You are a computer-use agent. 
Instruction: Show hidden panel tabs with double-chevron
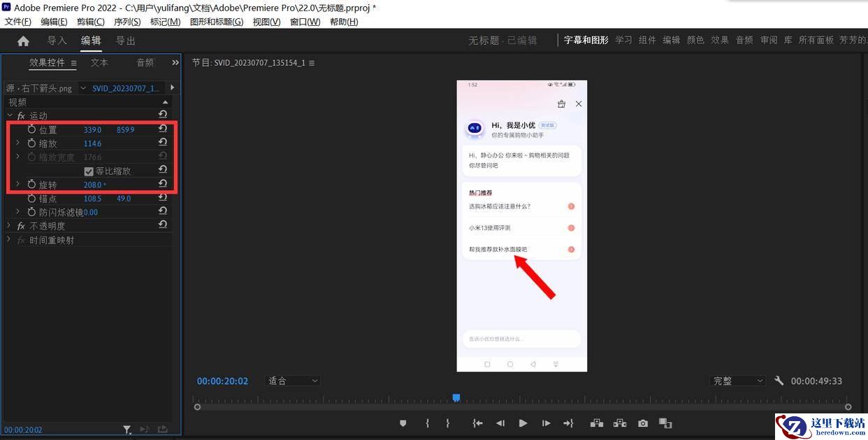[175, 63]
